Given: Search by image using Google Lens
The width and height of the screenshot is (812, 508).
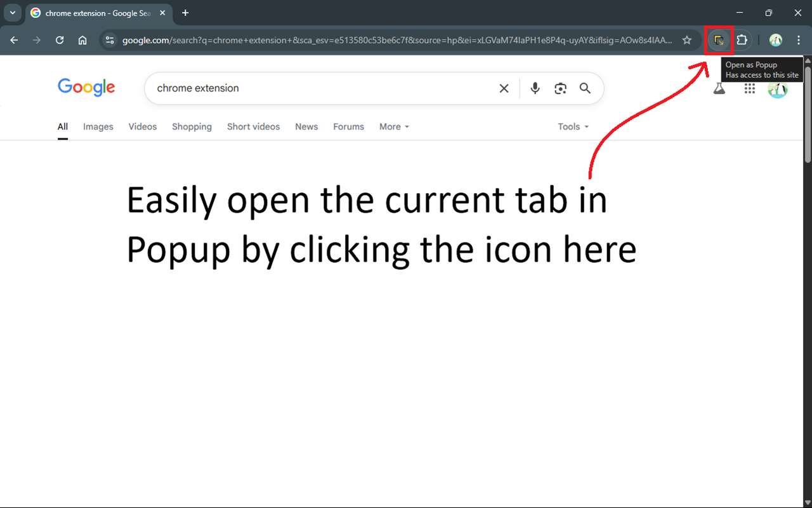Looking at the screenshot, I should pos(560,88).
